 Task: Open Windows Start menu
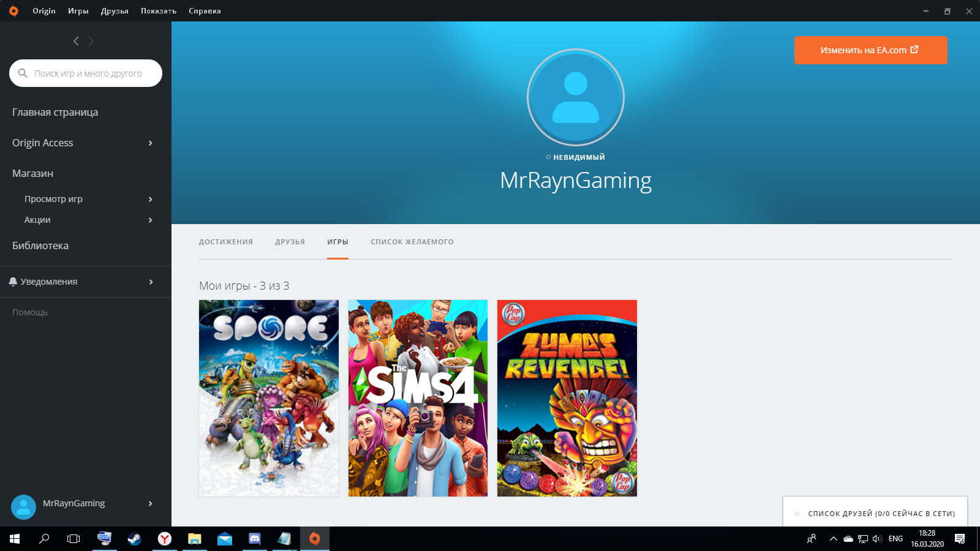click(x=15, y=539)
